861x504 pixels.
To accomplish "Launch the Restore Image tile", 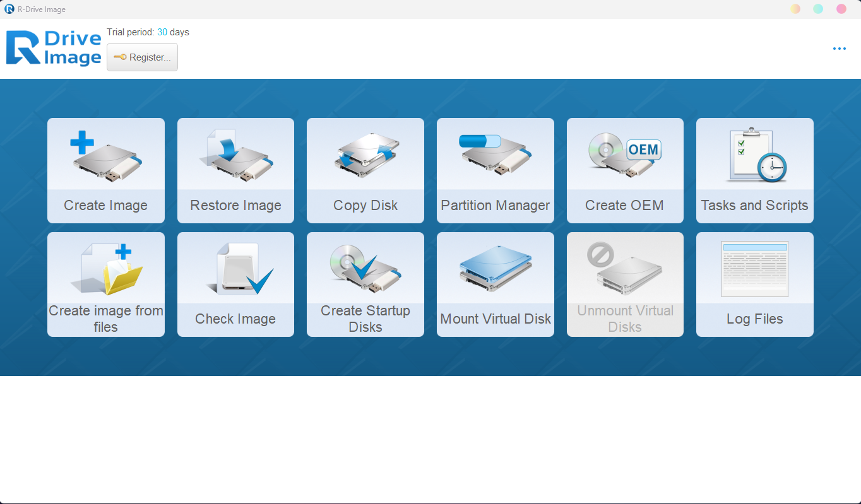I will click(235, 170).
